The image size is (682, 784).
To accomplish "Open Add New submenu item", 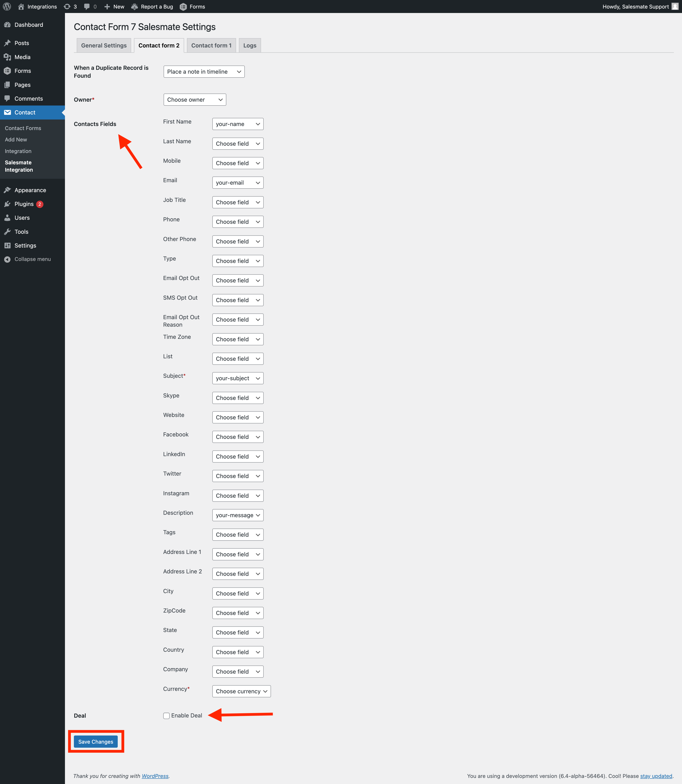I will (16, 140).
